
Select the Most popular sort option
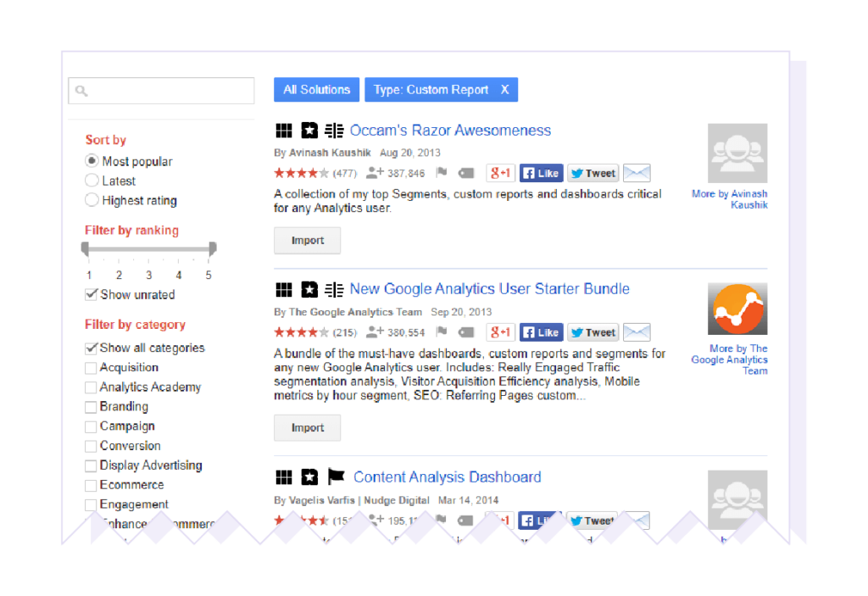point(92,161)
